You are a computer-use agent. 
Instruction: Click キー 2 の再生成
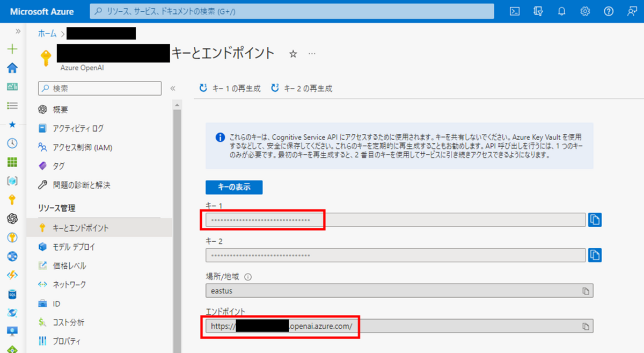[x=302, y=89]
